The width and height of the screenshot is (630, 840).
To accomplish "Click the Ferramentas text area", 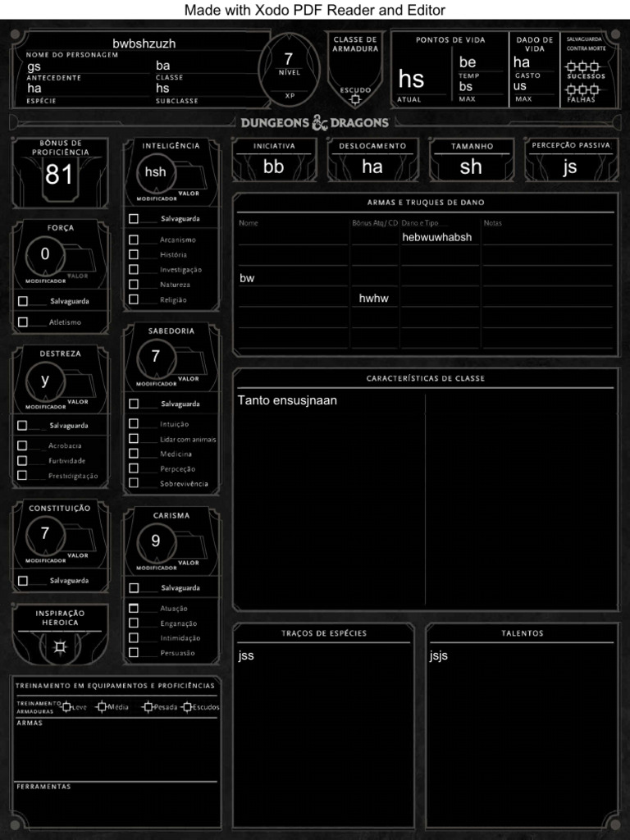I will point(116,808).
